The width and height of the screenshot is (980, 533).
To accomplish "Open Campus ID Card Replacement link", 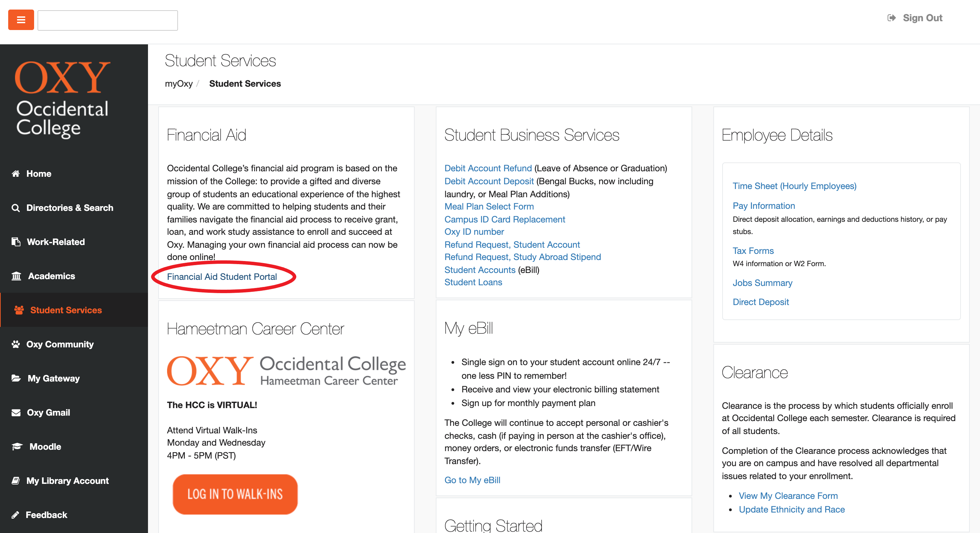I will point(504,219).
